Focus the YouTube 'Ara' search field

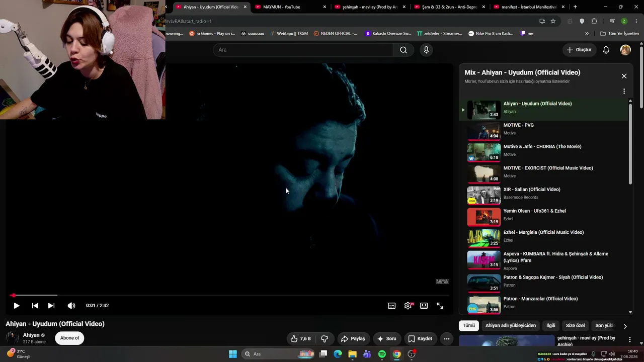[x=303, y=50]
